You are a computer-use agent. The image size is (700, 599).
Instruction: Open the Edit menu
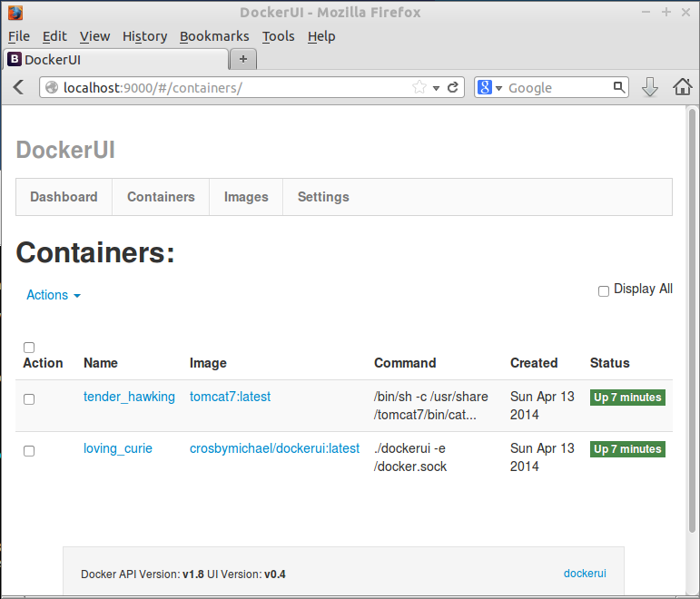tap(54, 36)
